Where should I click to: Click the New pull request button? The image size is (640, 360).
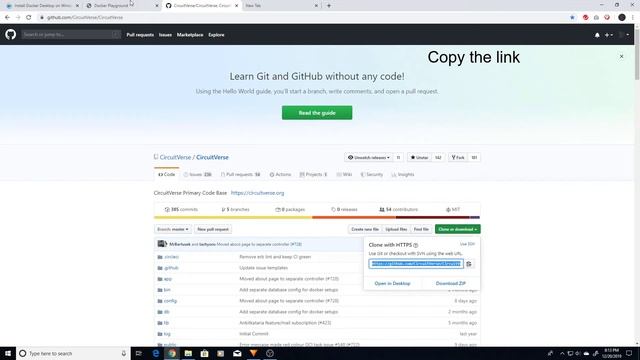pyautogui.click(x=213, y=229)
